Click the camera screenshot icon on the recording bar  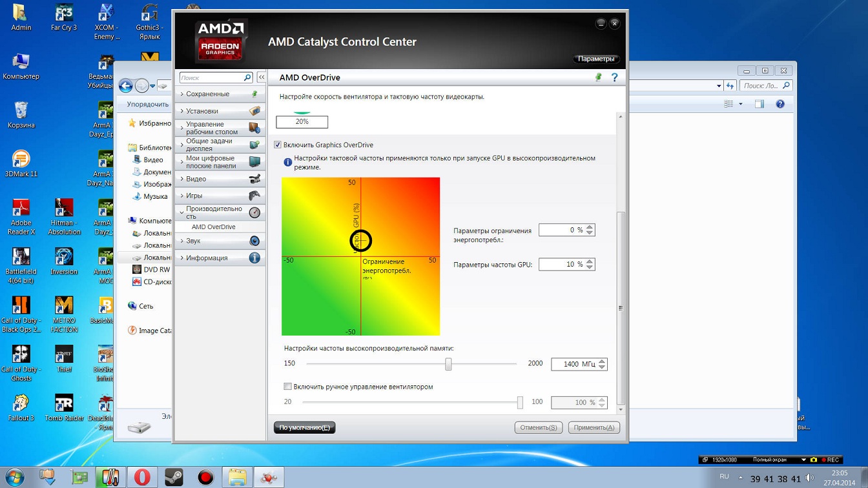point(814,460)
